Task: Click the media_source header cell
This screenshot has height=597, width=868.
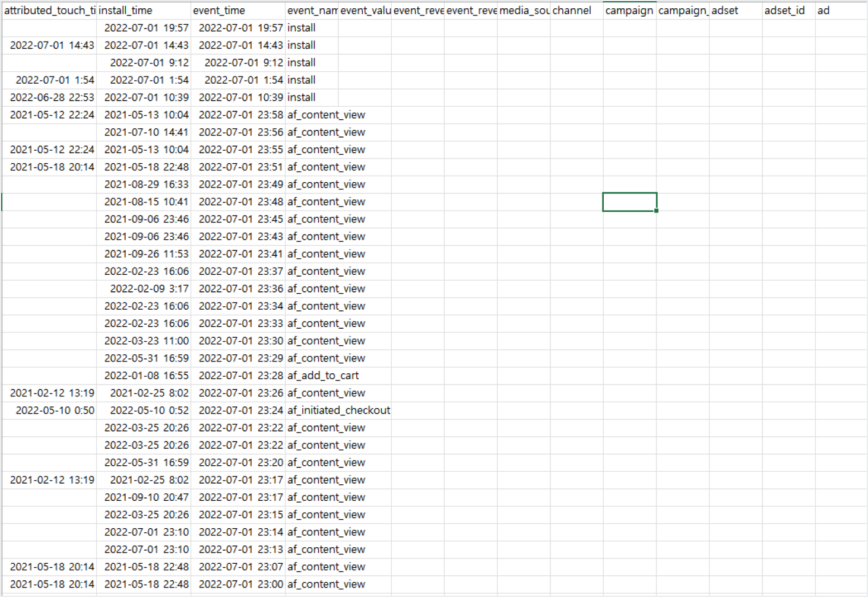Action: tap(523, 11)
